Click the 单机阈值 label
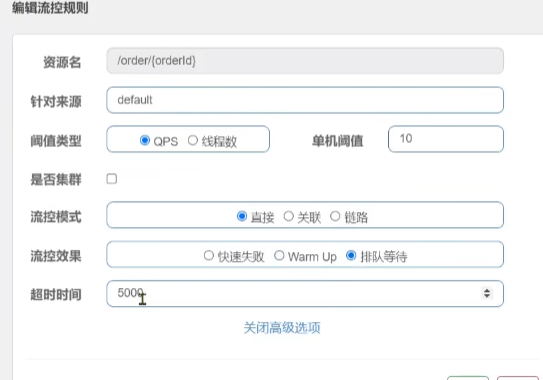 click(x=338, y=141)
